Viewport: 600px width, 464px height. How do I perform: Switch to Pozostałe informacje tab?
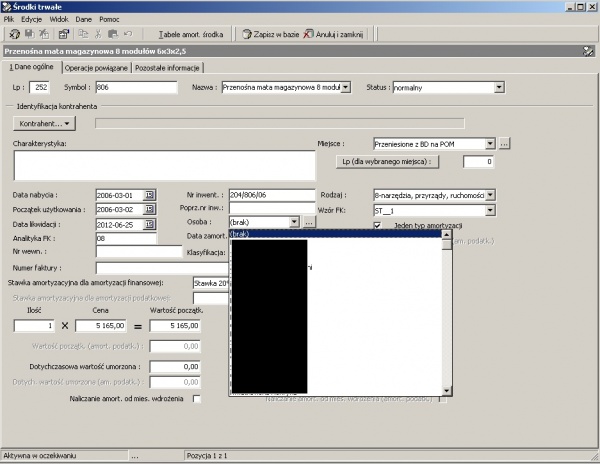(167, 68)
